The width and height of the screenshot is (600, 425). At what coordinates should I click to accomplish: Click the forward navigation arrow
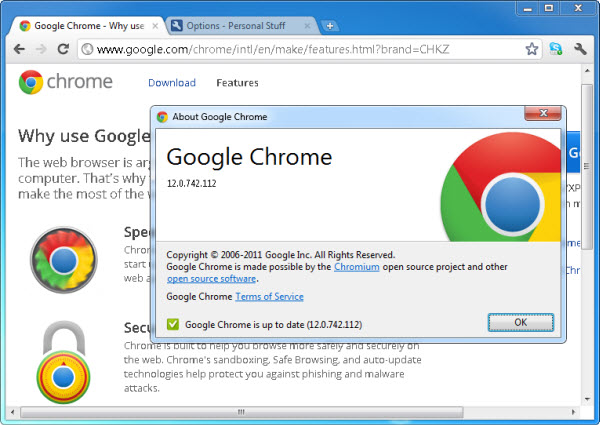coord(43,48)
